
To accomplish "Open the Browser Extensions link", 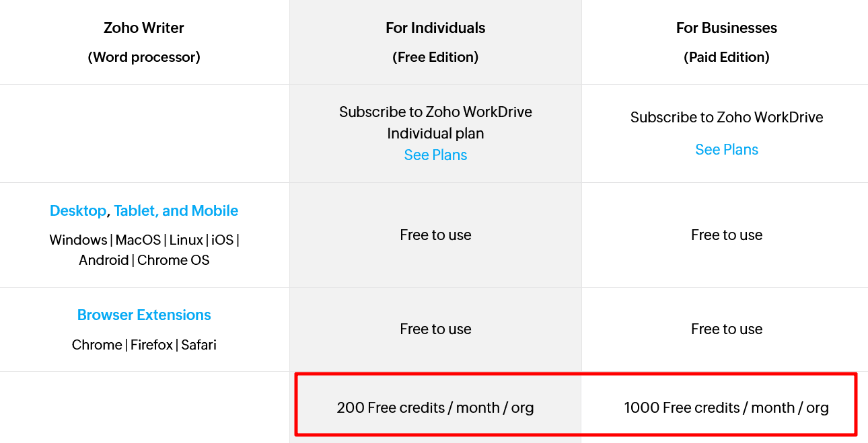I will point(144,315).
